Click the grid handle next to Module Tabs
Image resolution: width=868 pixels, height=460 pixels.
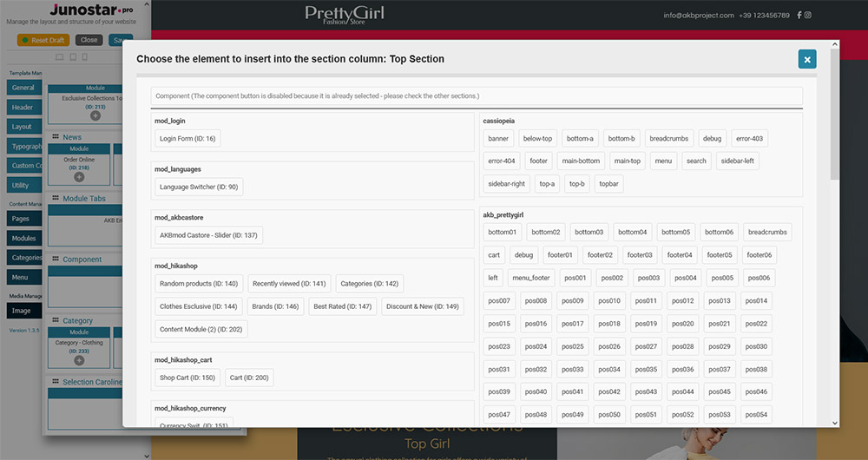(56, 199)
